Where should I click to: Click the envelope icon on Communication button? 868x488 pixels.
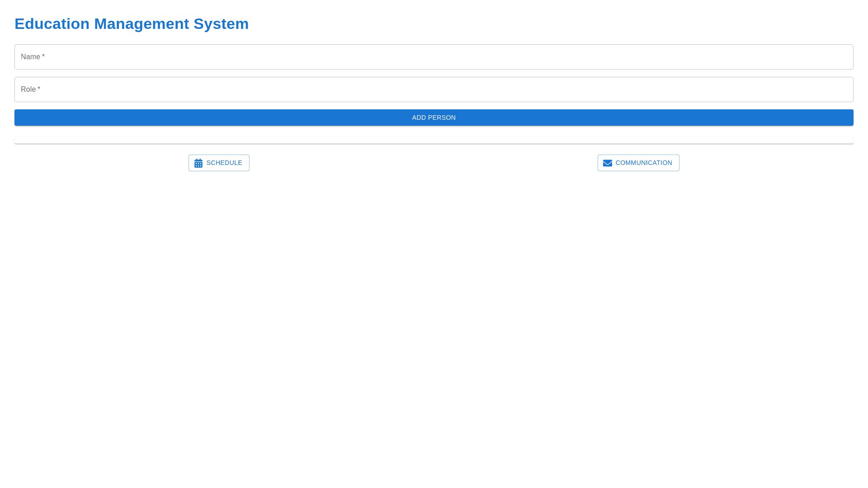click(x=607, y=163)
